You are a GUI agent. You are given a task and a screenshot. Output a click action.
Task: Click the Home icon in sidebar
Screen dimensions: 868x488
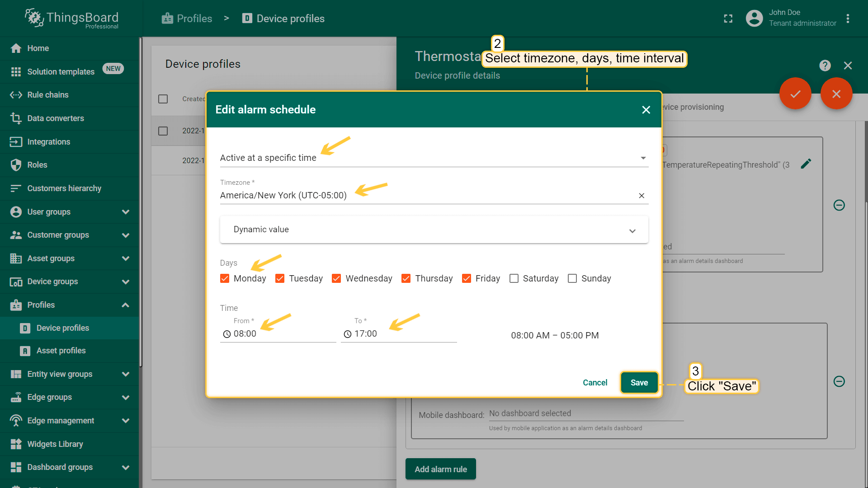(x=16, y=48)
